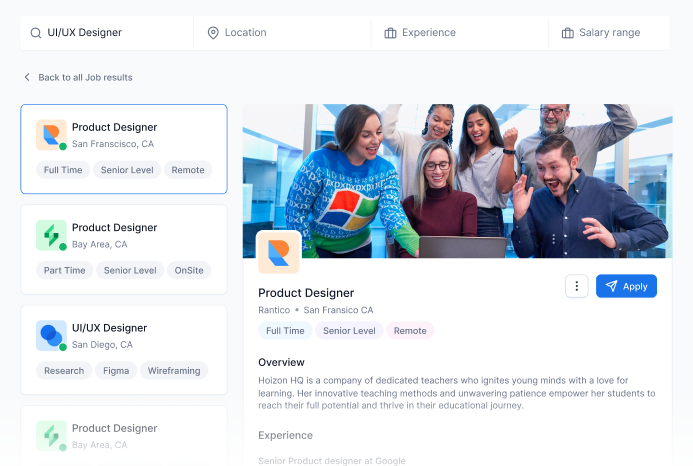The height and width of the screenshot is (466, 693).
Task: Click Senior Product designer at Google text
Action: 331,461
